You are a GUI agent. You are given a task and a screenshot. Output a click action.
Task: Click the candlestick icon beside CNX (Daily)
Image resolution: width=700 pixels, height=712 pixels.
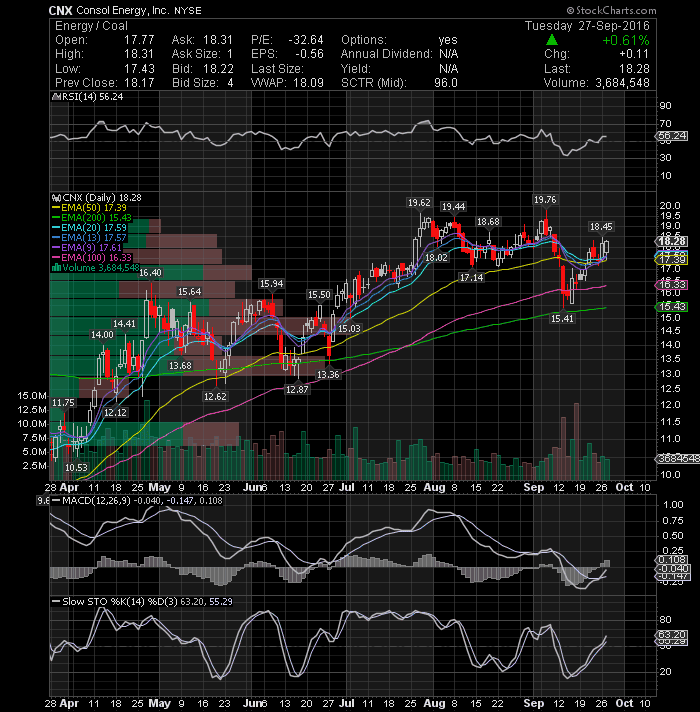click(x=56, y=198)
